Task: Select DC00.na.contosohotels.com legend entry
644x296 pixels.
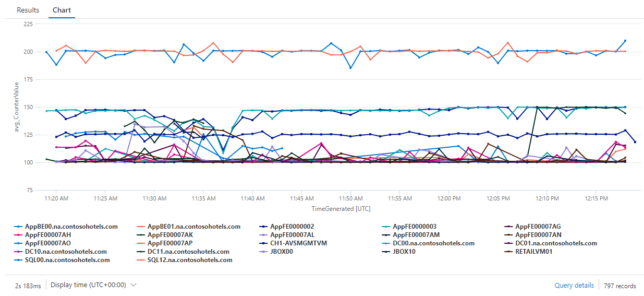Action: tap(433, 243)
